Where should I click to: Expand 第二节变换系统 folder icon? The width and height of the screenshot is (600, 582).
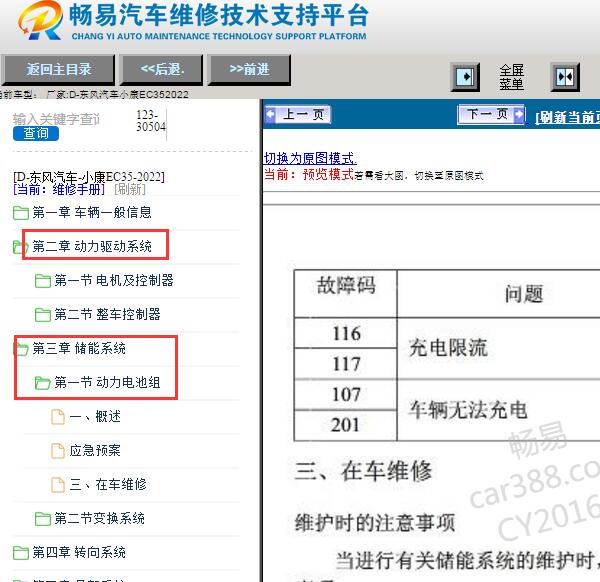tap(42, 519)
